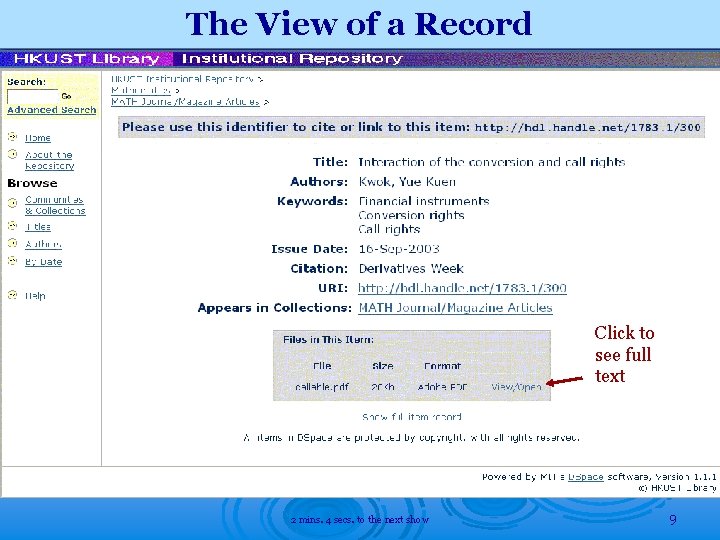Click the title text Interaction of the conversion
Image resolution: width=720 pixels, height=540 pixels.
491,162
